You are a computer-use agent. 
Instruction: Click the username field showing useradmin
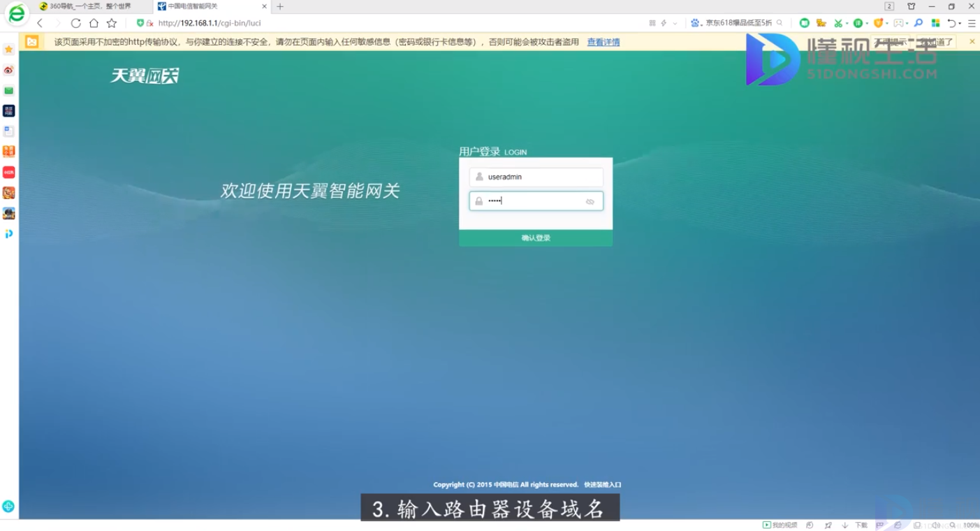pyautogui.click(x=536, y=177)
